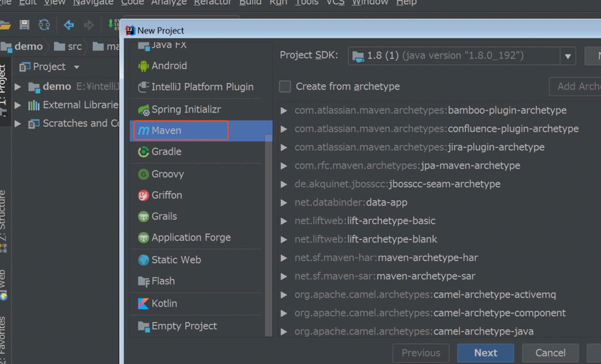Choose Griffon project type

[x=201, y=195]
